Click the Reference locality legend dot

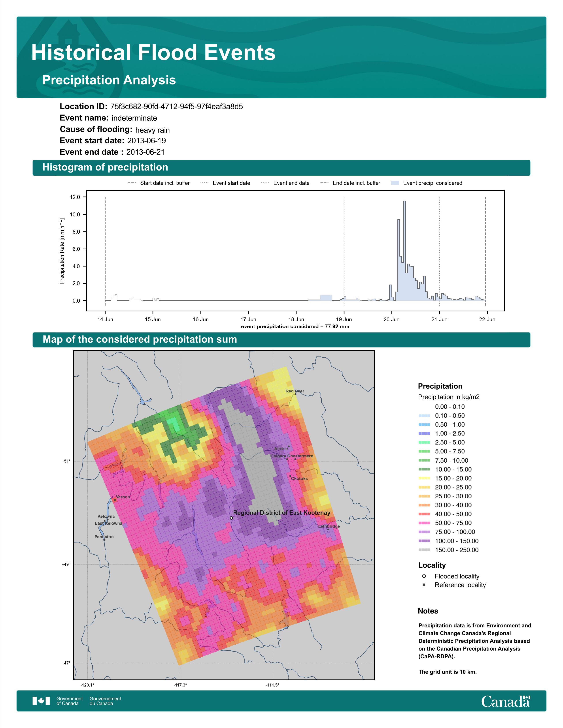(424, 585)
